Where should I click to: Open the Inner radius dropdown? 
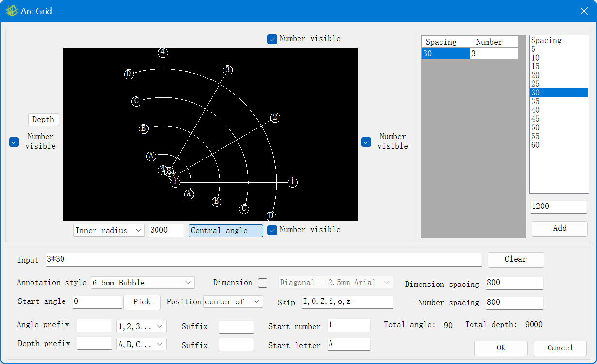click(109, 231)
